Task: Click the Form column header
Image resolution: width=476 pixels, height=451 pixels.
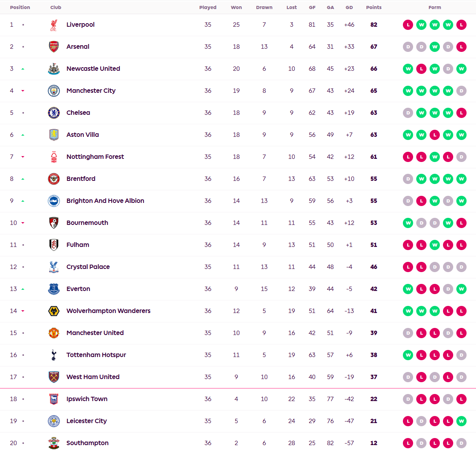Action: pyautogui.click(x=435, y=7)
